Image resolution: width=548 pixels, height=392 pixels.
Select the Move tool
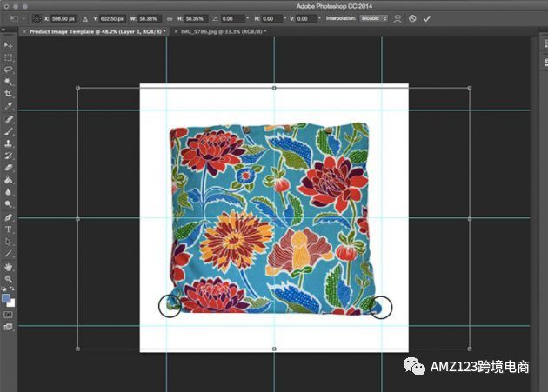pyautogui.click(x=9, y=45)
